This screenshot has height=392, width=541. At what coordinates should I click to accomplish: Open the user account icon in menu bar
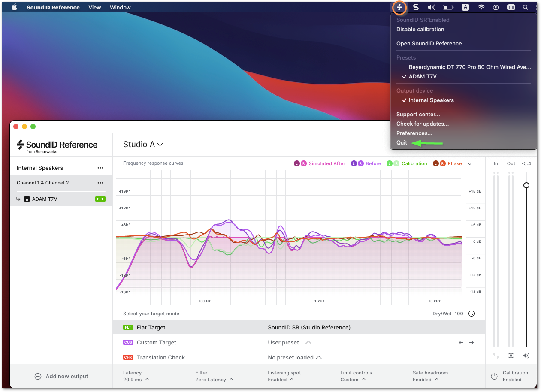point(496,7)
